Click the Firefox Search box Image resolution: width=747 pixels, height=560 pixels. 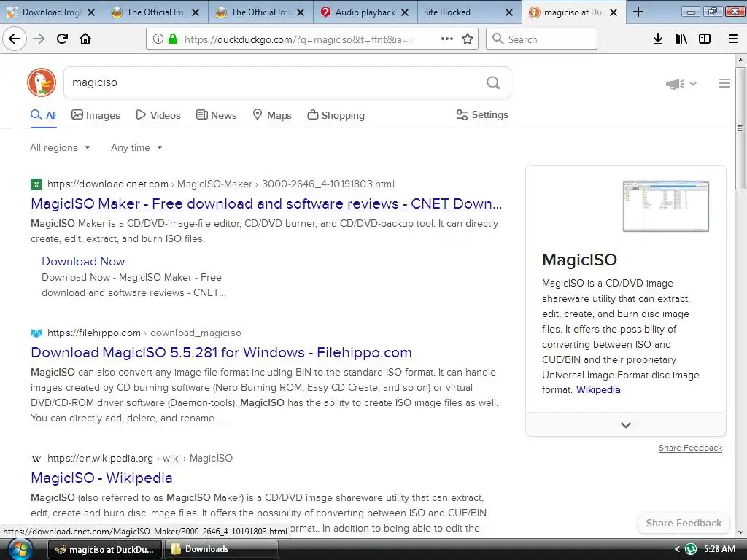point(541,39)
